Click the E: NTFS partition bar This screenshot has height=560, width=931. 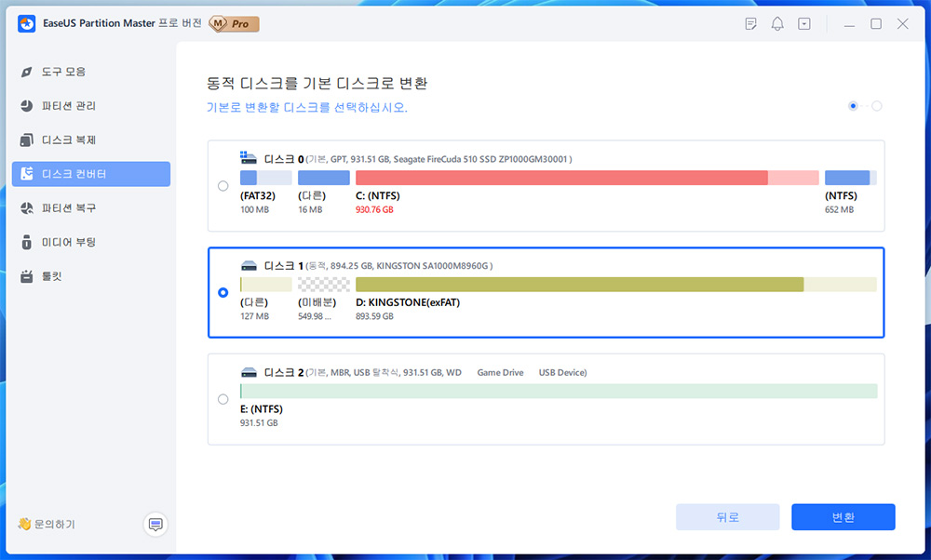click(559, 391)
